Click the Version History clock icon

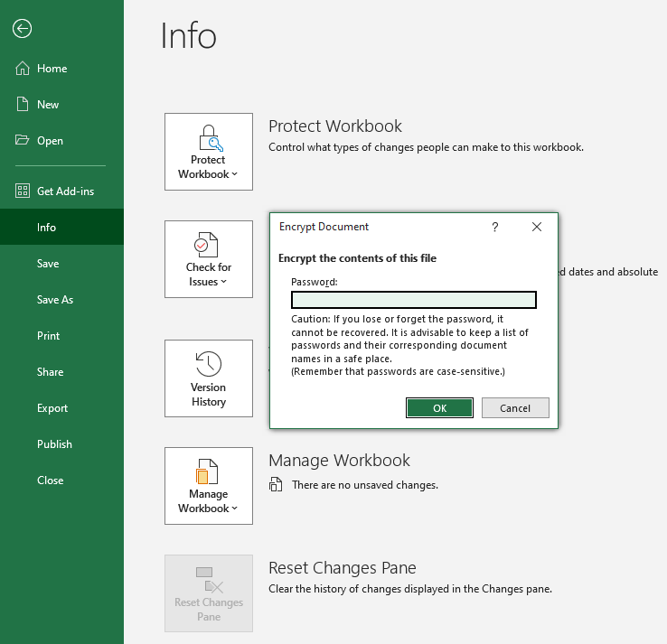click(x=209, y=364)
